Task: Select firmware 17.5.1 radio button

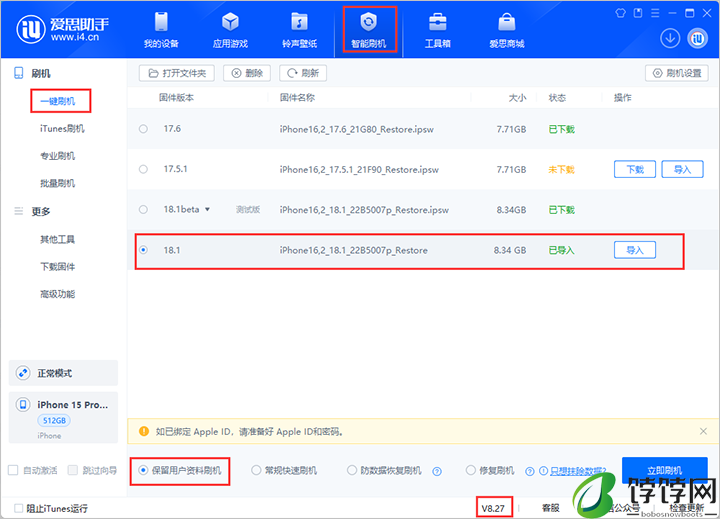Action: pyautogui.click(x=143, y=169)
